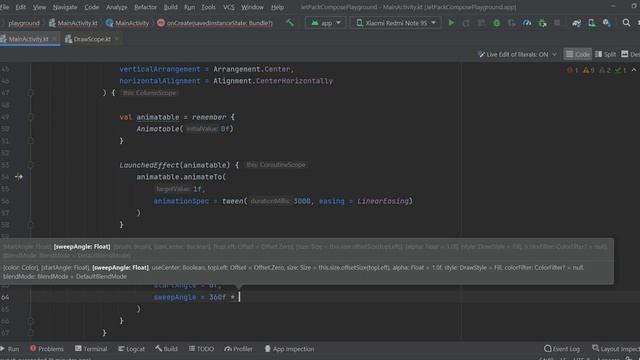Run the app with the green play button
The image size is (640, 360).
coord(451,23)
